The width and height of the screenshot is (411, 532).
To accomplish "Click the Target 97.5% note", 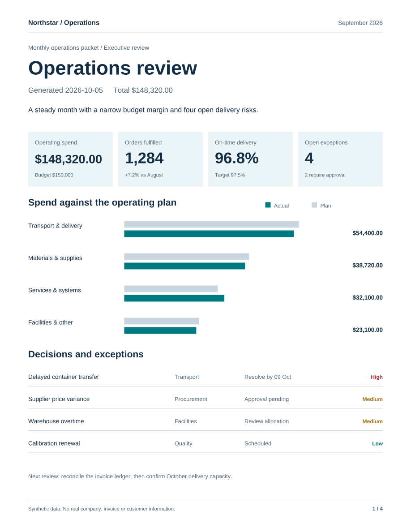I will click(230, 175).
